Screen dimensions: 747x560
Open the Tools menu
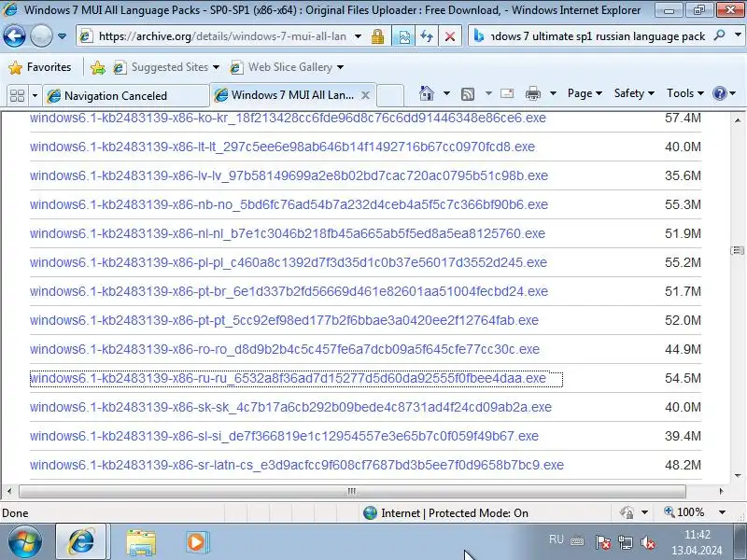[685, 93]
